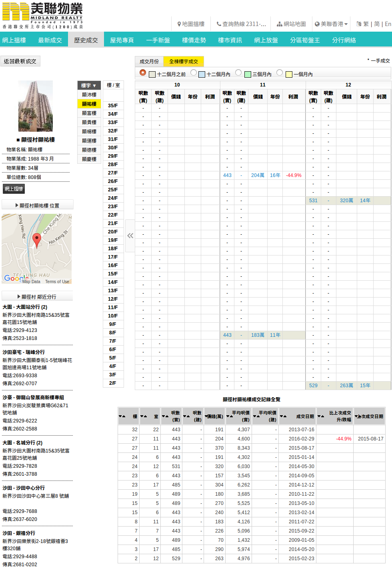Click the blue 十二個月內 legend swatch
This screenshot has height=567, width=392.
(x=202, y=74)
